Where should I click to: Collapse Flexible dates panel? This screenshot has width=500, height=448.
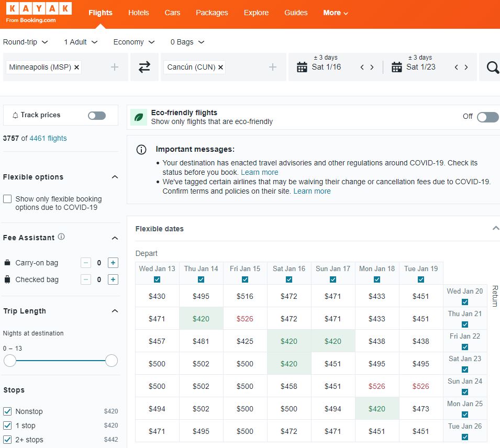pyautogui.click(x=495, y=228)
